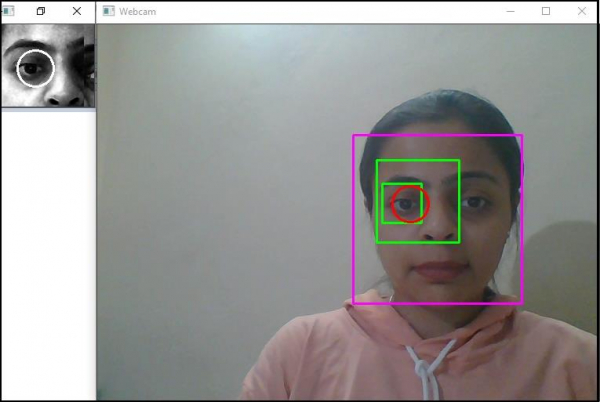Restore down the small eye window

pyautogui.click(x=41, y=11)
